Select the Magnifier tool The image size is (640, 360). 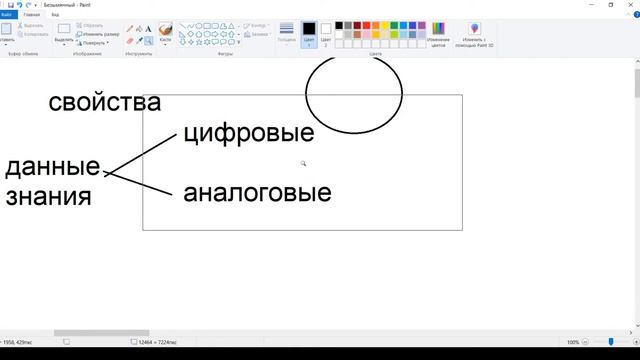148,40
